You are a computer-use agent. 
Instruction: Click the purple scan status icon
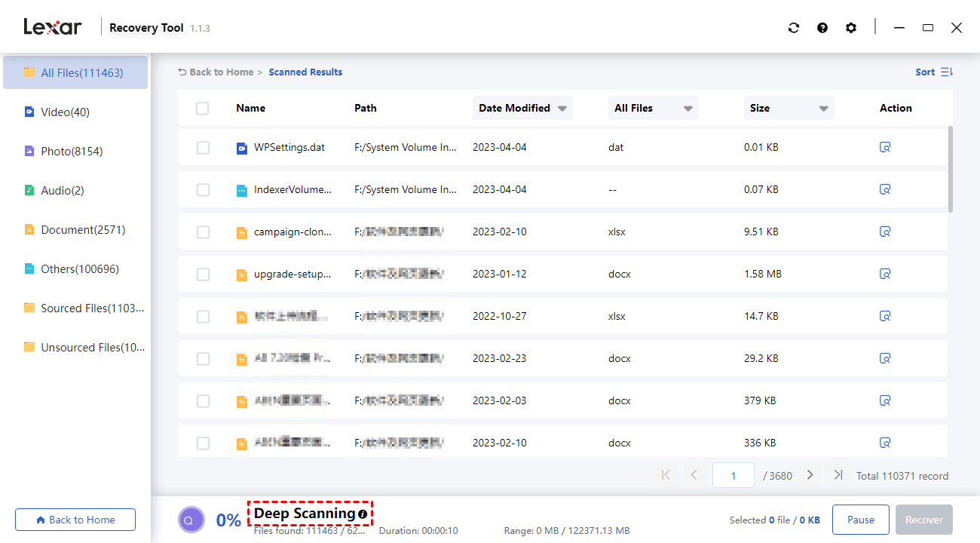point(191,520)
